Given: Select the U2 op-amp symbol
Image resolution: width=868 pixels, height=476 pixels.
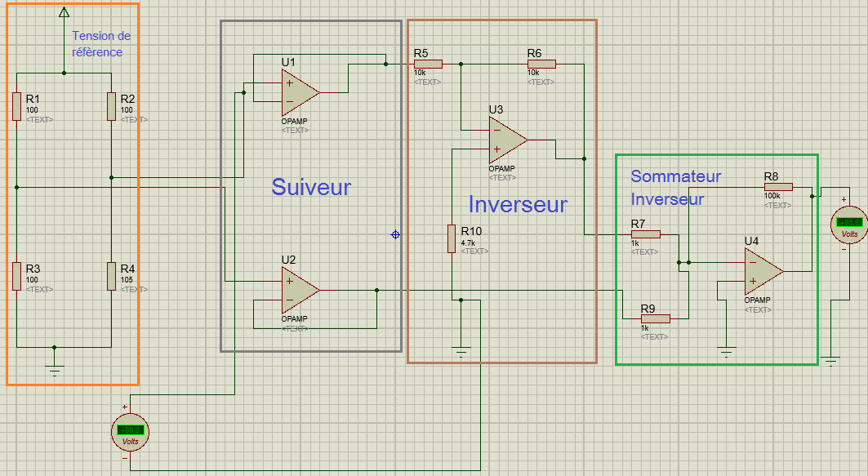Looking at the screenshot, I should 300,290.
